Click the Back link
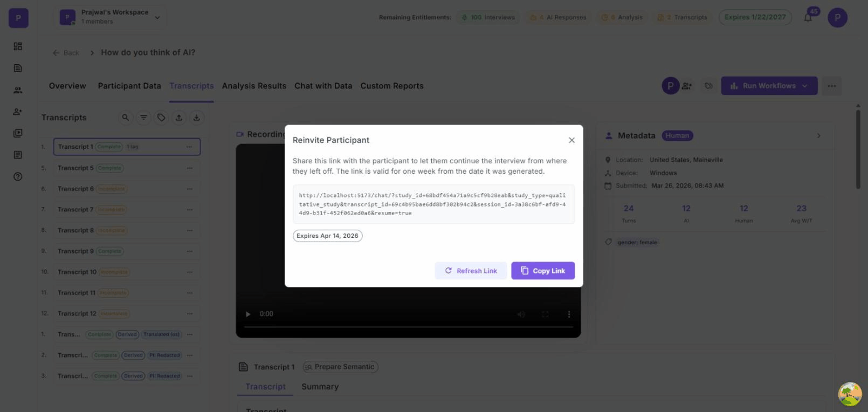 [66, 53]
